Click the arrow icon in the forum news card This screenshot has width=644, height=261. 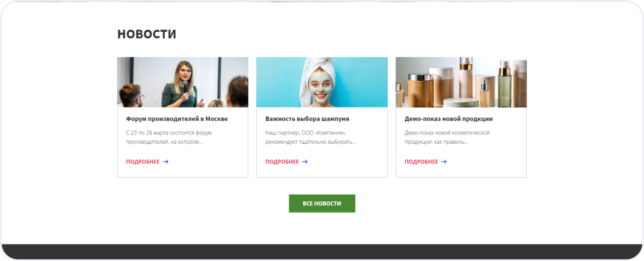165,162
